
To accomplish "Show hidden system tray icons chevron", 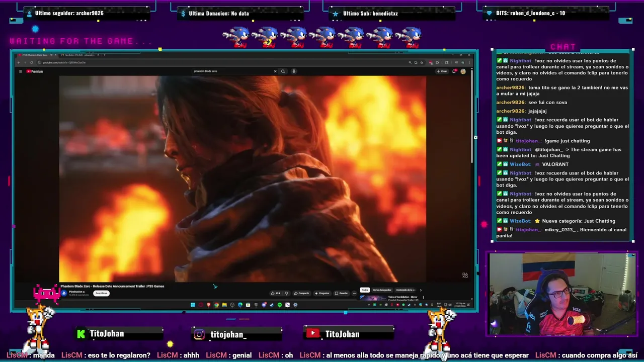I will tap(369, 305).
